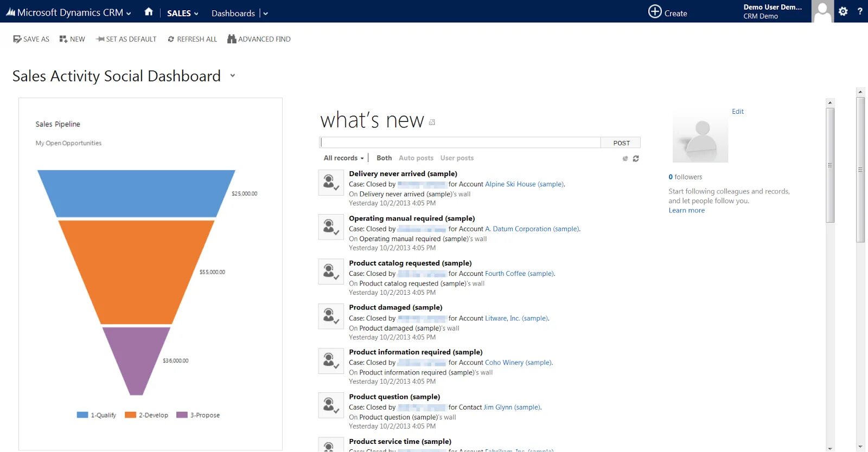Screen dimensions: 868x452
Task: Select the Both posts filter
Action: tap(384, 158)
